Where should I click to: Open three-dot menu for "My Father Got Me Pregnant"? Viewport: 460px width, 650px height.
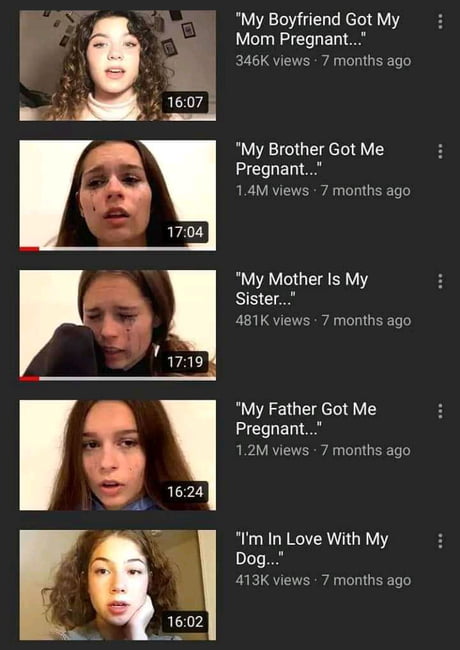[x=440, y=411]
